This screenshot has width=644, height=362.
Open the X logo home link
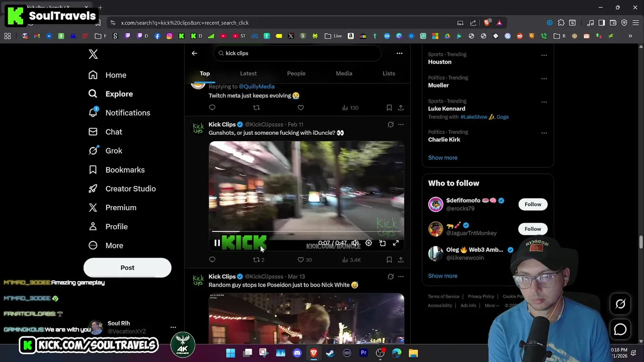pyautogui.click(x=93, y=54)
